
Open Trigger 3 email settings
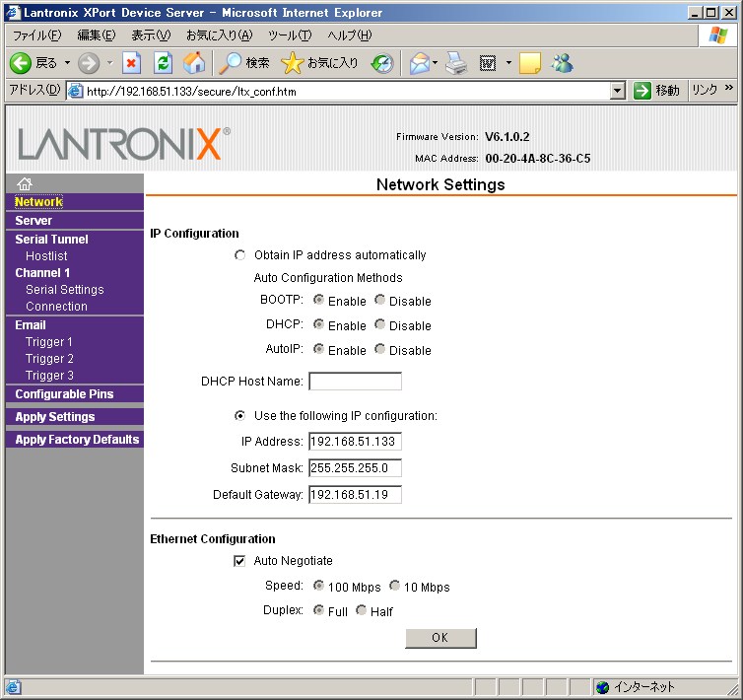[x=49, y=375]
